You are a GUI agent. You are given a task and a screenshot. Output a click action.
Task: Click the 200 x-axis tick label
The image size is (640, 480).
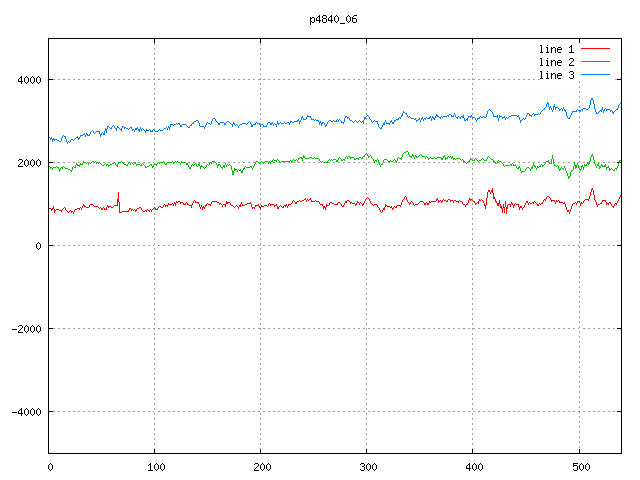262,467
